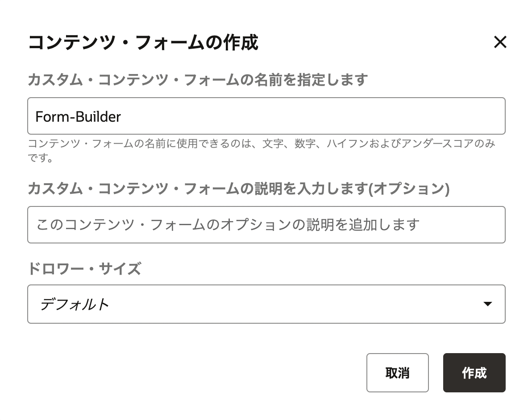Click the empty area right of Form-Builder text
532x420 pixels.
click(x=312, y=117)
